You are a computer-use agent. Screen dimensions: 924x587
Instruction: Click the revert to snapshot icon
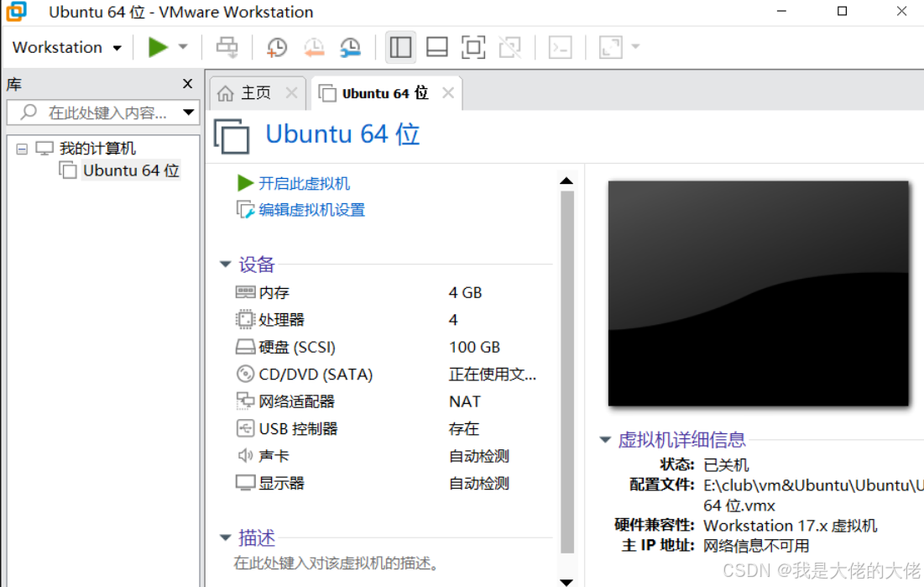click(x=314, y=47)
